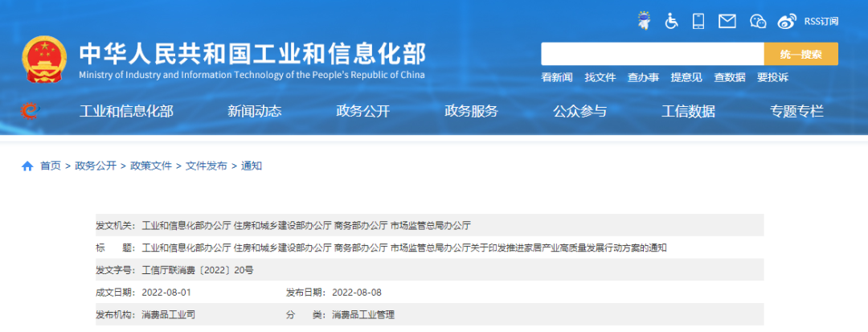Open RSS订阅 link

(821, 22)
